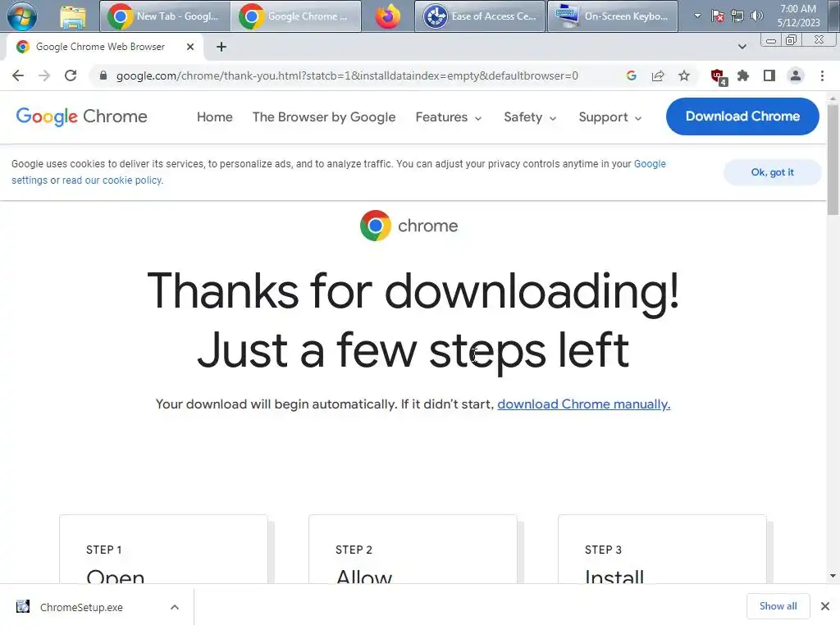Close the Google Chrome Web Browser tab
840x630 pixels.
coord(190,47)
